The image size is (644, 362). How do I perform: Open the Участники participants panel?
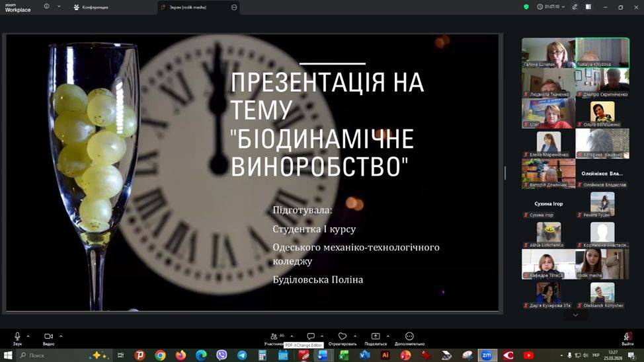click(x=274, y=338)
